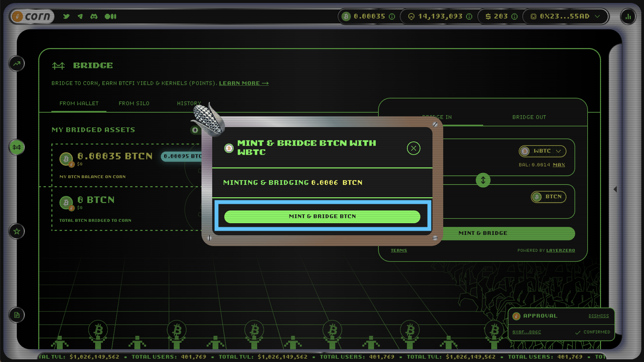Show info for 203 points
644x362 pixels.
pyautogui.click(x=514, y=16)
